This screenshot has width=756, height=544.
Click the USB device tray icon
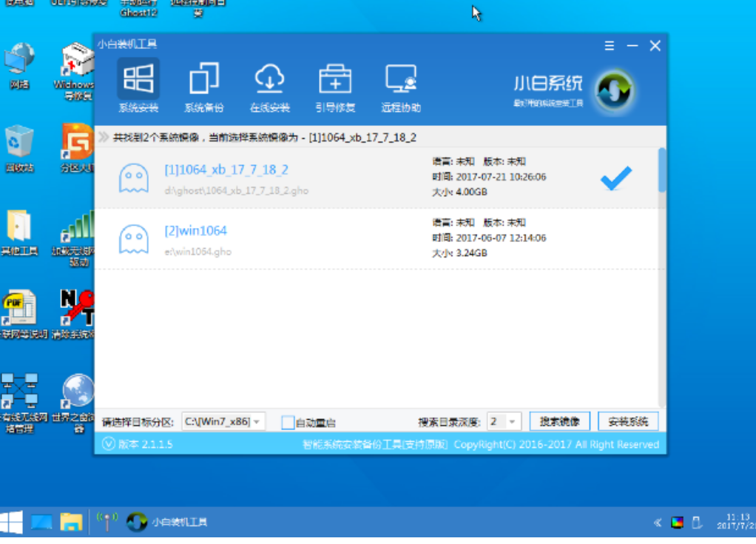(x=697, y=523)
